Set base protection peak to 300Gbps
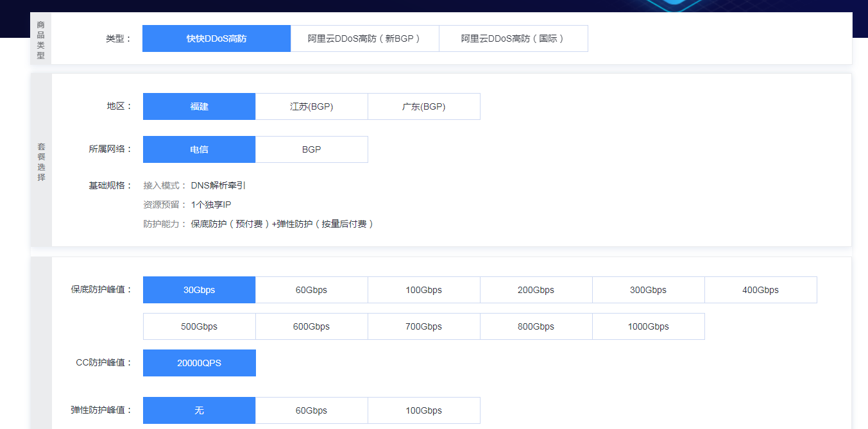The height and width of the screenshot is (429, 868). [x=649, y=290]
